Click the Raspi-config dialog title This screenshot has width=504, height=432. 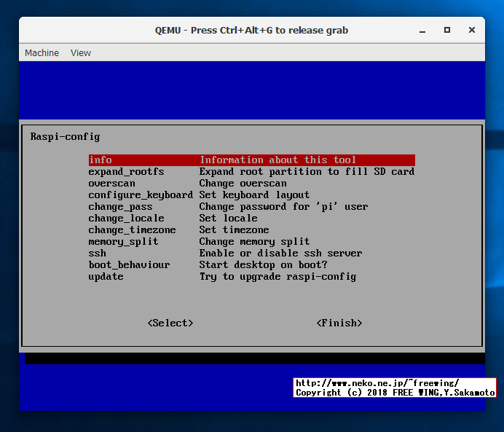pos(65,137)
